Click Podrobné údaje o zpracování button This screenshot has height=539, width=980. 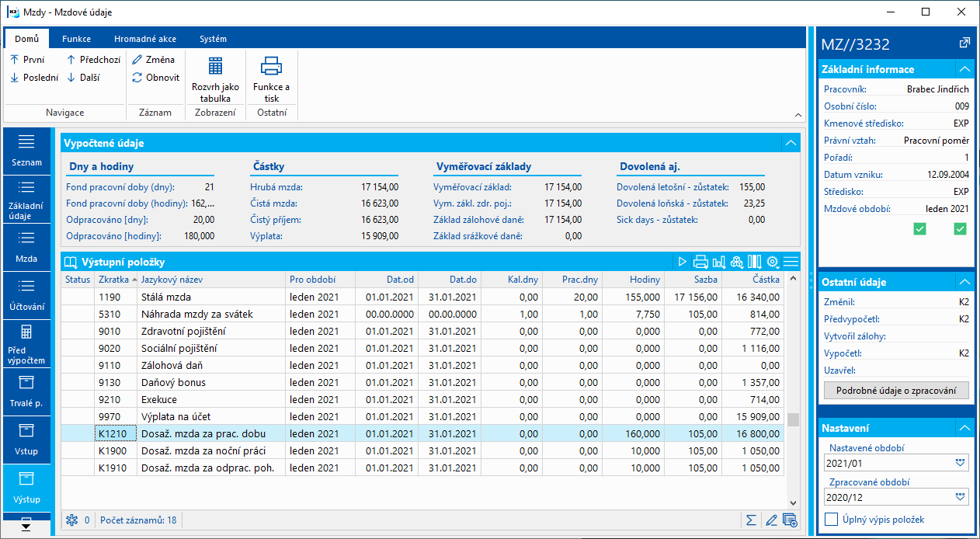click(x=896, y=390)
